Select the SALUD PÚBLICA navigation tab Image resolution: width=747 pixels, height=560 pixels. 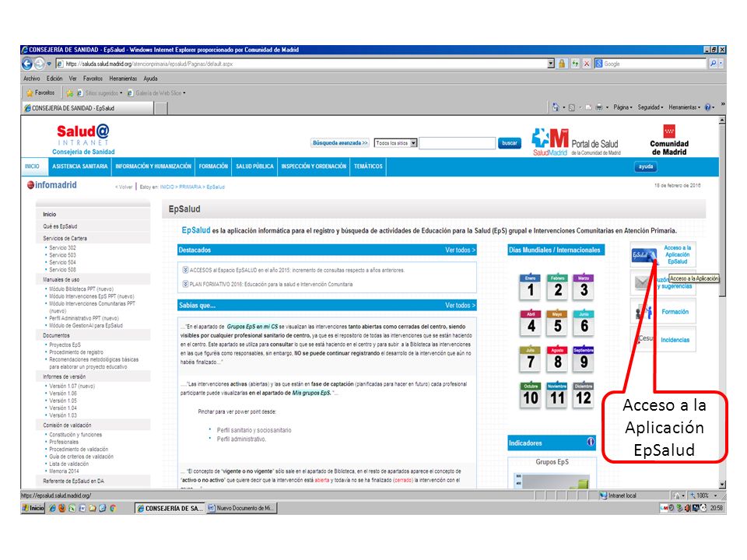(x=255, y=166)
